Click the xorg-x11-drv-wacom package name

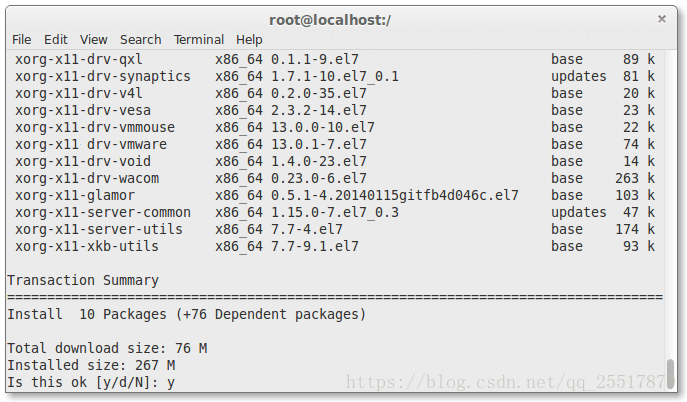pyautogui.click(x=87, y=178)
